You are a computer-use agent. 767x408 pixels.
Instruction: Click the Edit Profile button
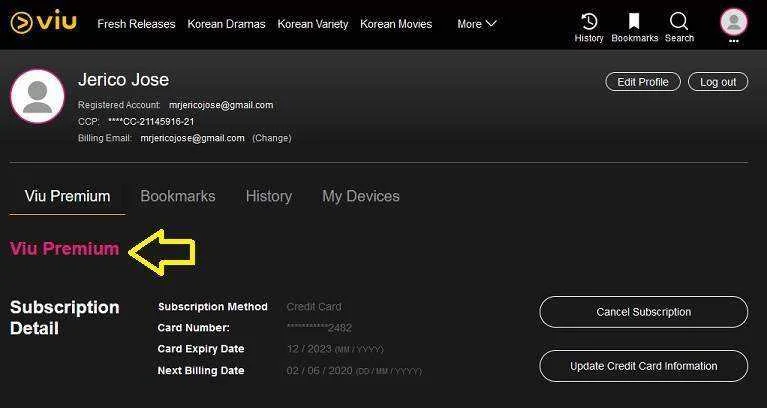[x=643, y=82]
